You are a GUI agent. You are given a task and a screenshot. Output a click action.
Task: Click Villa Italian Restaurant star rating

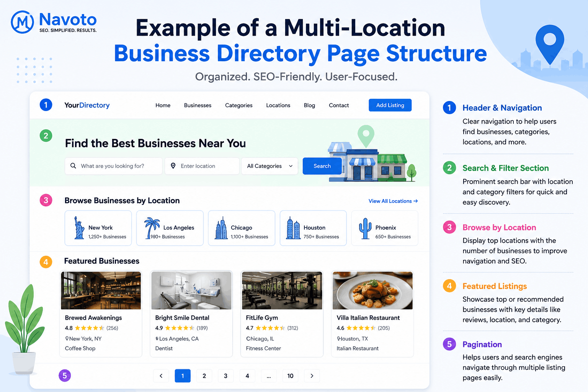(x=361, y=328)
